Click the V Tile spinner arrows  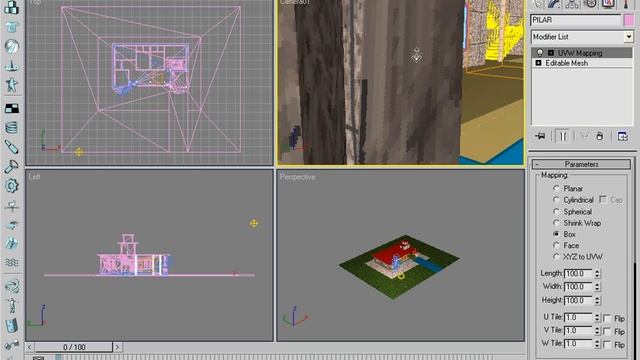tap(597, 330)
